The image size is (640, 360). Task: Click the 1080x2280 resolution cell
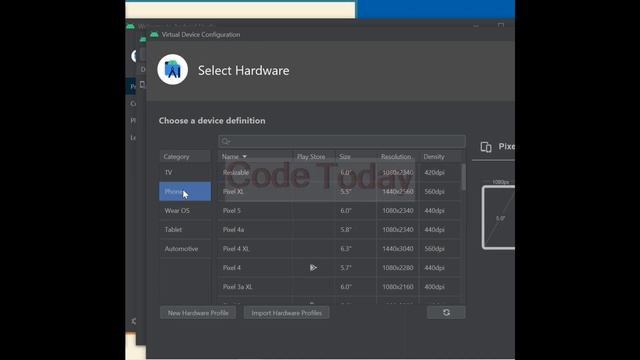[398, 268]
